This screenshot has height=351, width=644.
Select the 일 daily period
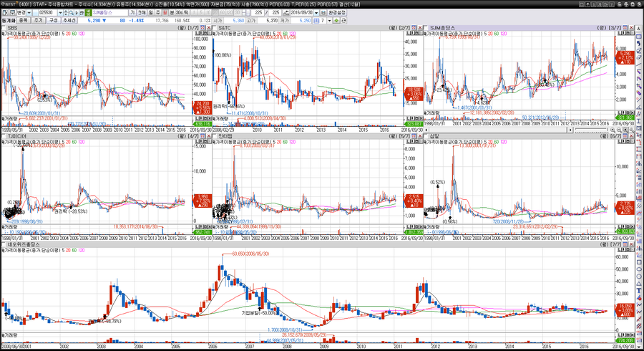[151, 13]
